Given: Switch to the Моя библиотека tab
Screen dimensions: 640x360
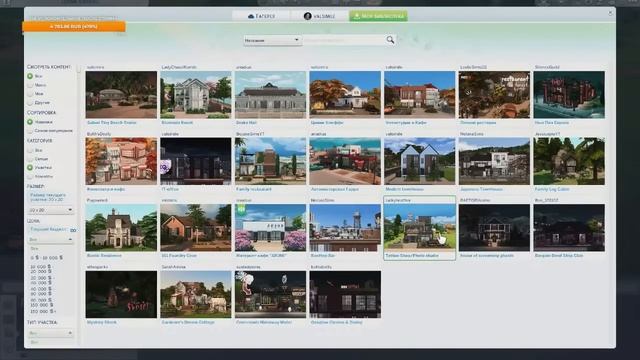Looking at the screenshot, I should pos(378,16).
